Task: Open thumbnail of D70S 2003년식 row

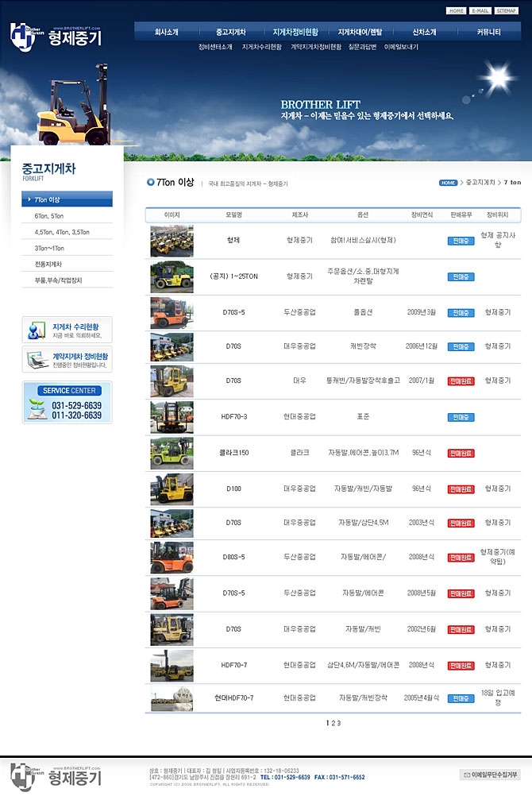Action: pyautogui.click(x=172, y=524)
